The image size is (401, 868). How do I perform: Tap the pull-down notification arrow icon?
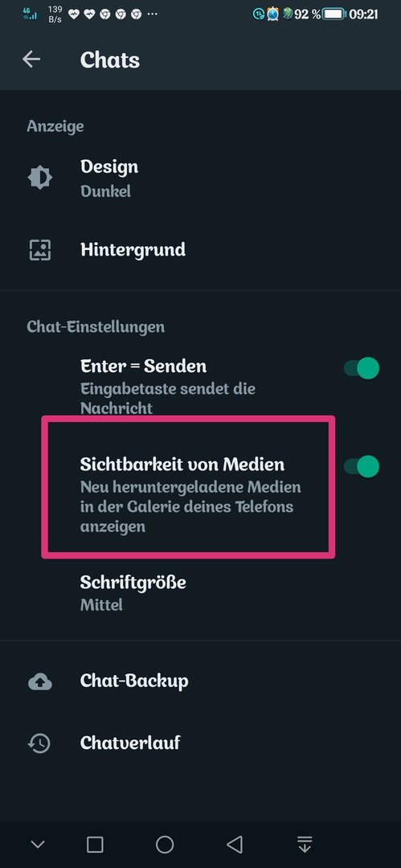click(x=305, y=844)
